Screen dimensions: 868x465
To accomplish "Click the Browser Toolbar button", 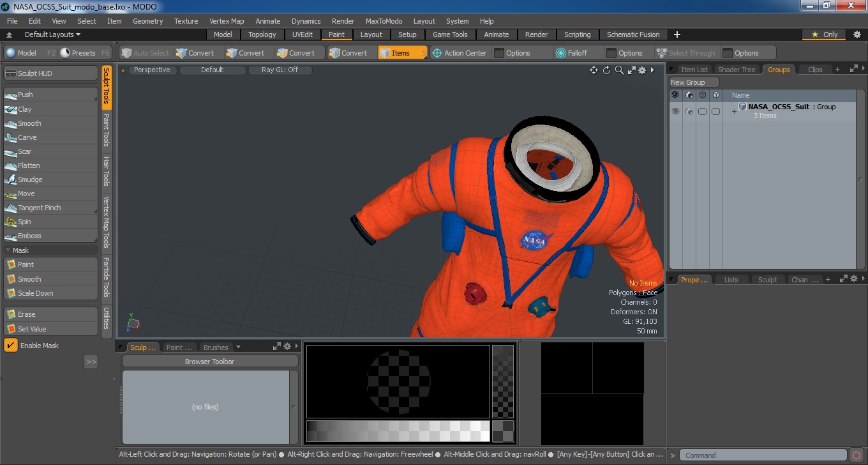I will point(210,362).
